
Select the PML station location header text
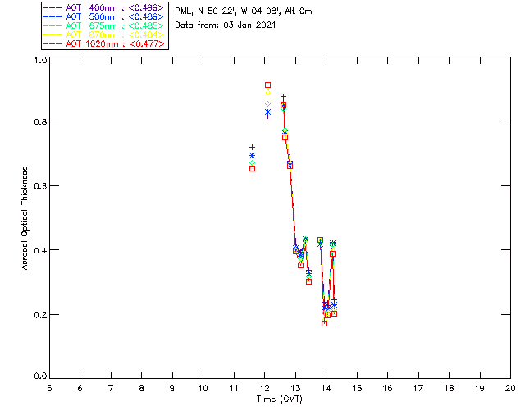click(244, 11)
